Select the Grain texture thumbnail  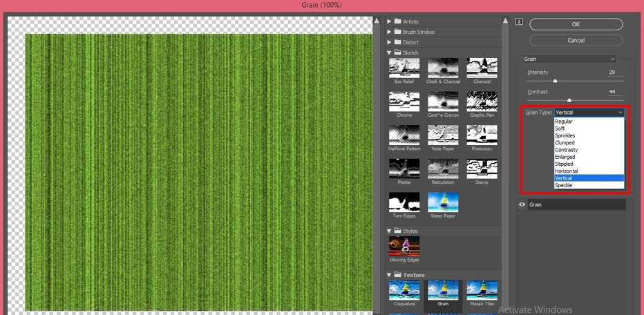click(443, 290)
